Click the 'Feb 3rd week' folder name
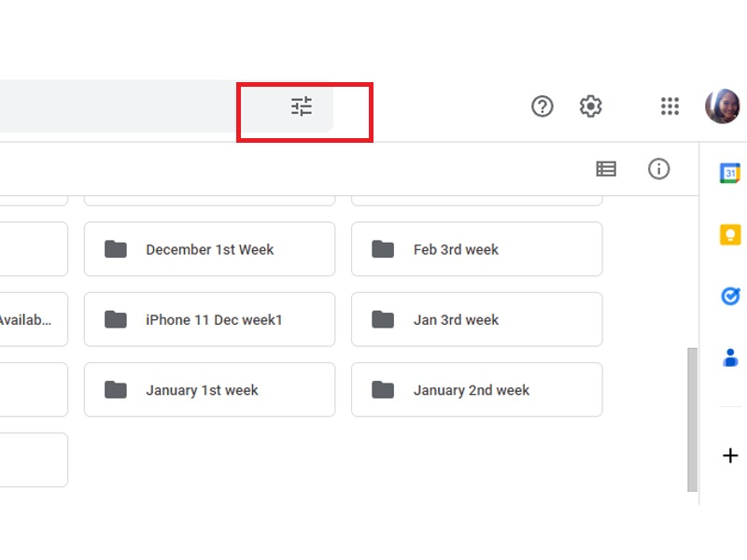747x560 pixels. tap(456, 249)
